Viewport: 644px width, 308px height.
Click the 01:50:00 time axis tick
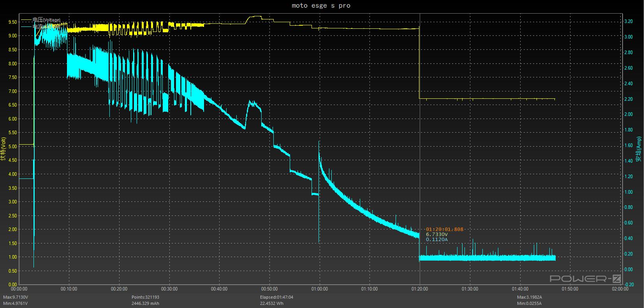coord(570,289)
